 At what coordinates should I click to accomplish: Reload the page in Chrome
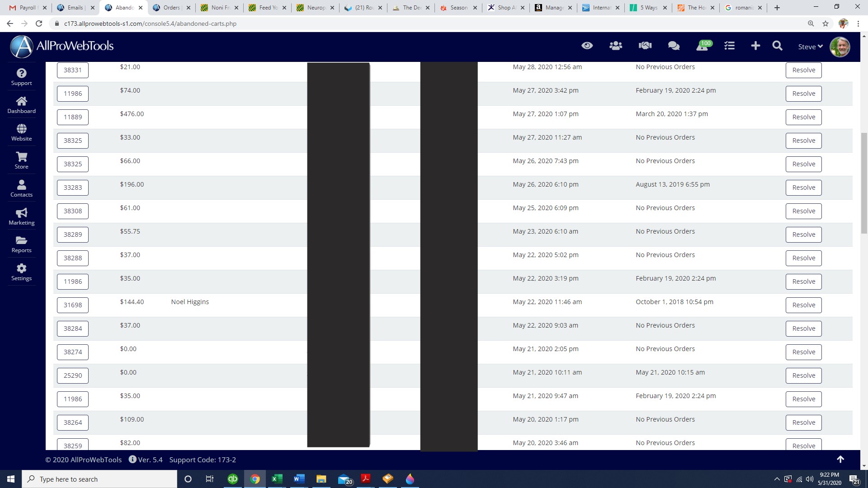coord(39,23)
